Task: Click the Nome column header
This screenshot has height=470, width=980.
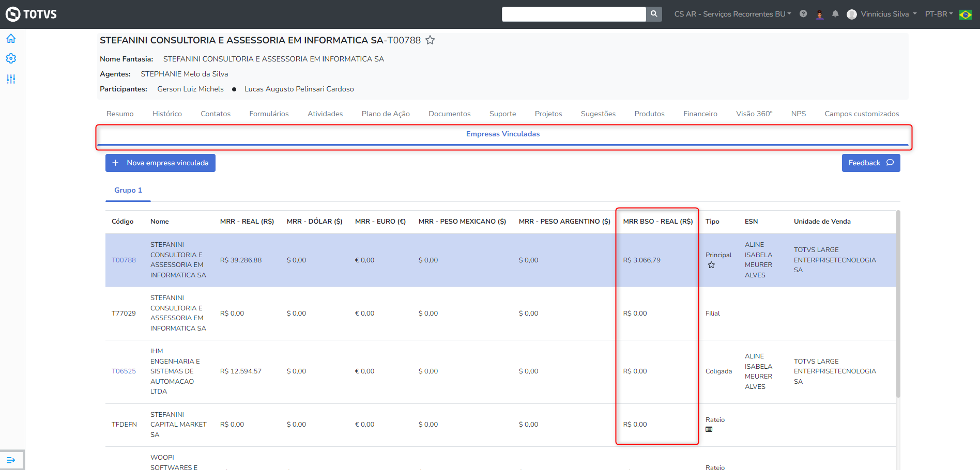Action: pyautogui.click(x=160, y=221)
